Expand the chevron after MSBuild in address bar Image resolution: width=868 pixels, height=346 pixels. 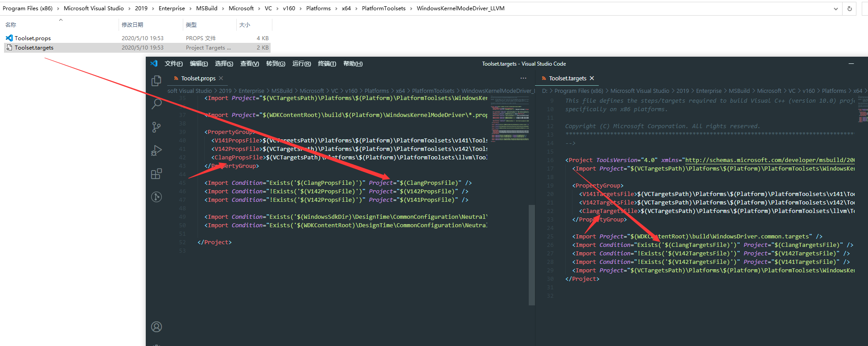(223, 8)
